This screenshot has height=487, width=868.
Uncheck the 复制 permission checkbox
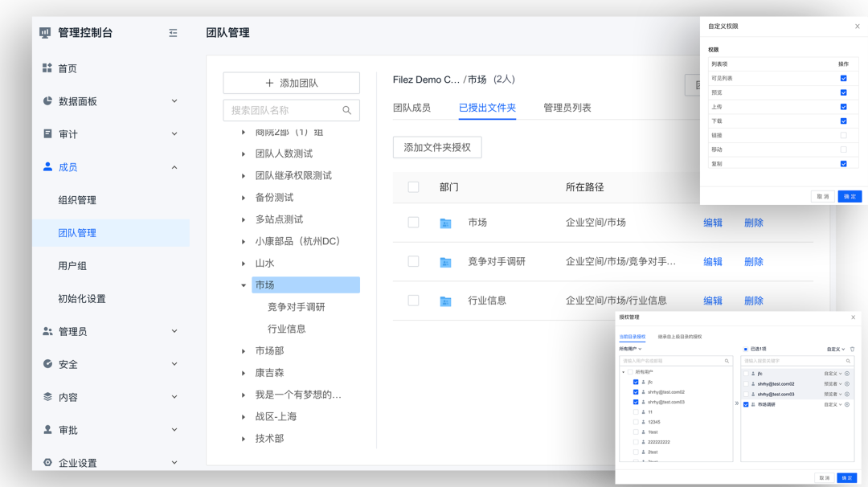click(844, 164)
